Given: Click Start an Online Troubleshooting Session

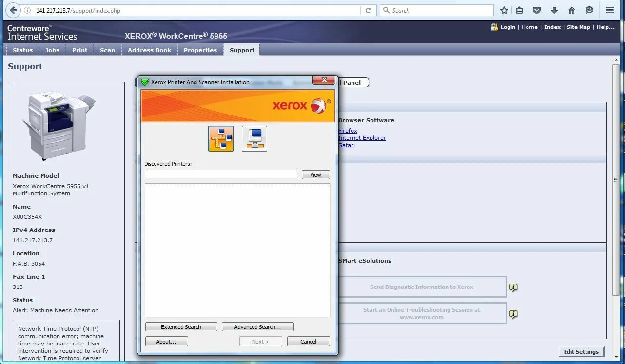Looking at the screenshot, I should [422, 313].
